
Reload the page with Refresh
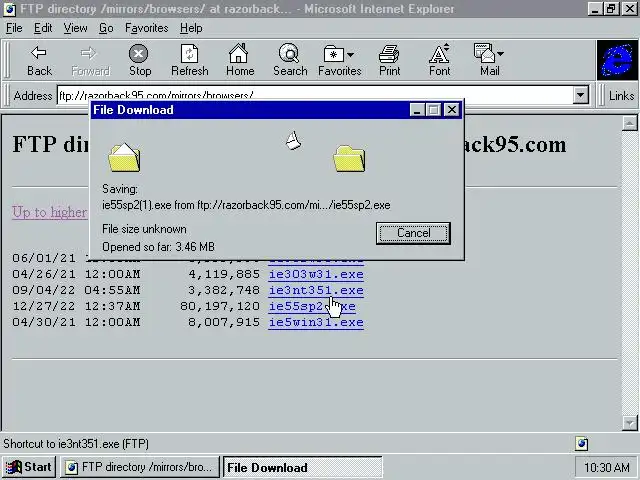(189, 60)
